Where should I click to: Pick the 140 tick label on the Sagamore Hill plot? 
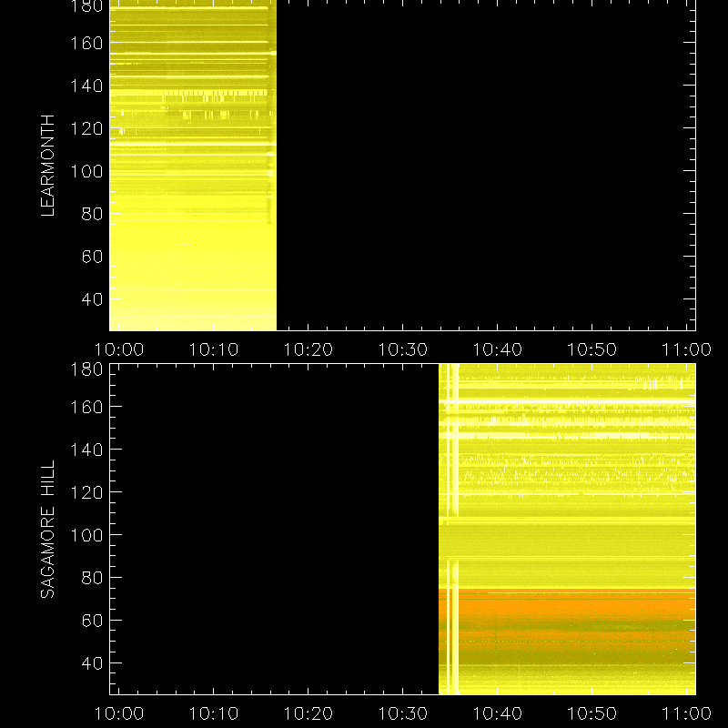pos(86,450)
